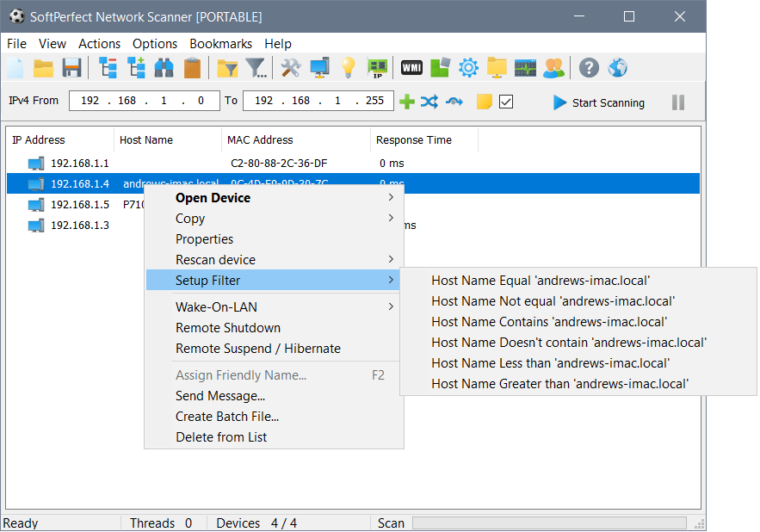Select Host Name Less than filter

578,363
